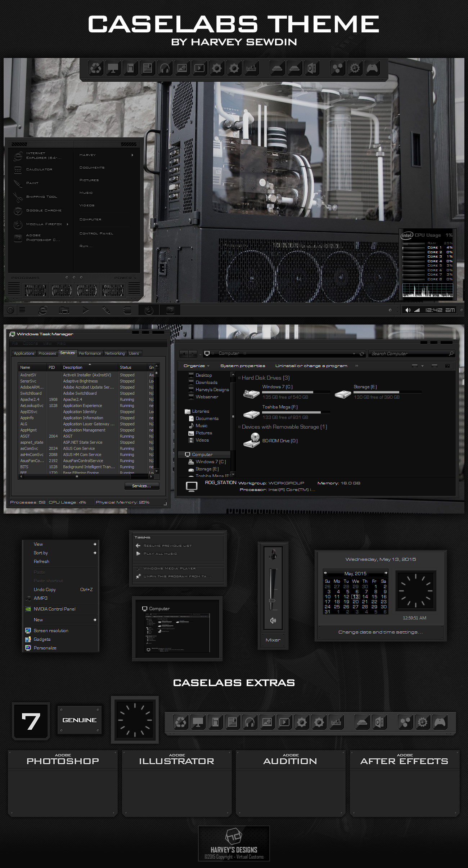Open the change view dropdown arrow in explorer
468x868 pixels.
click(x=423, y=366)
